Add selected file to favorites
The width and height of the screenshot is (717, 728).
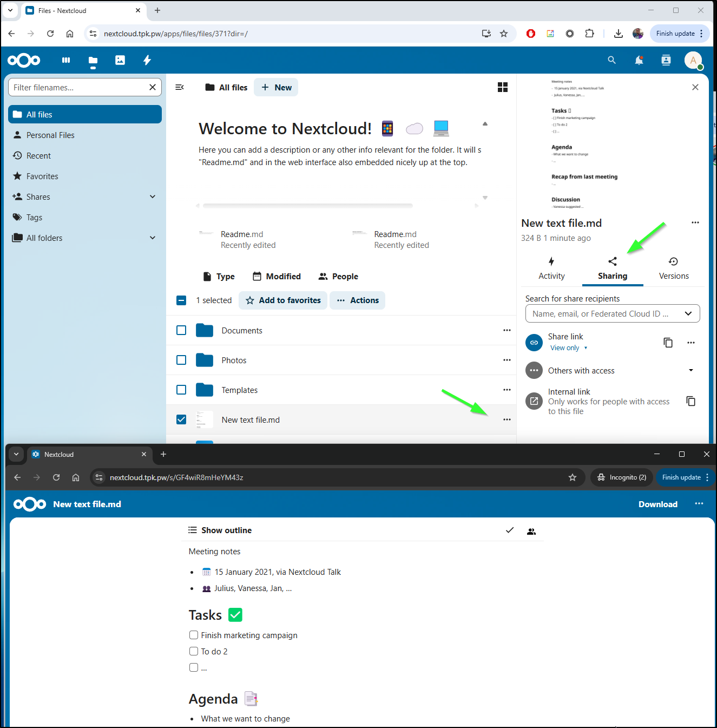pyautogui.click(x=283, y=300)
